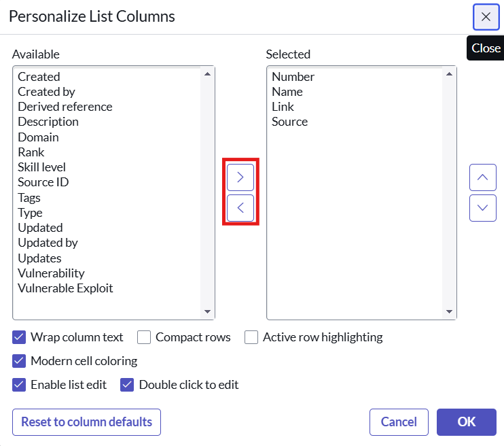
Task: Uncheck Double click to edit
Action: point(127,385)
